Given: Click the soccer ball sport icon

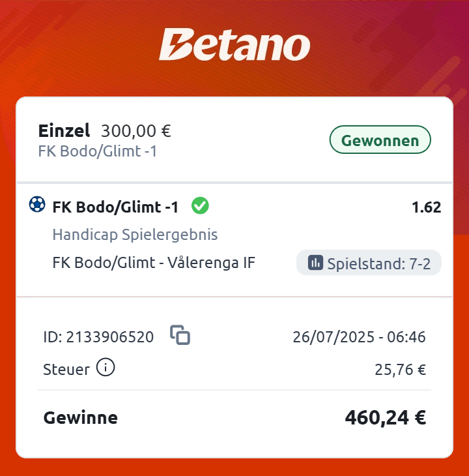Looking at the screenshot, I should (37, 205).
